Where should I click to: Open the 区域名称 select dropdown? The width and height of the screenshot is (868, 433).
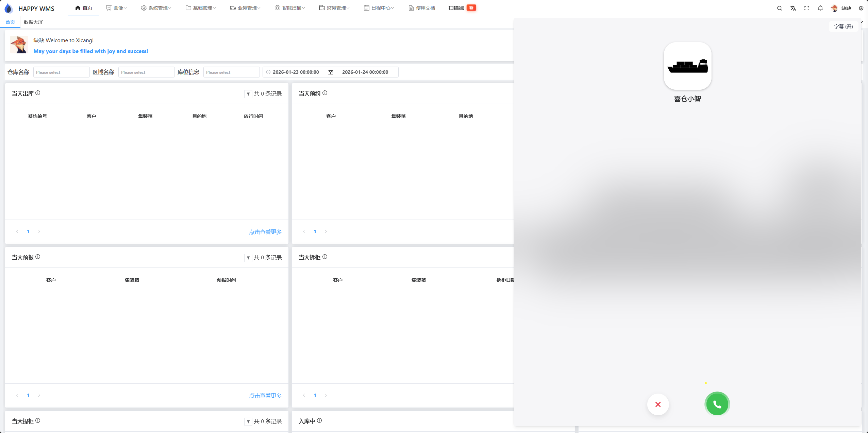146,72
